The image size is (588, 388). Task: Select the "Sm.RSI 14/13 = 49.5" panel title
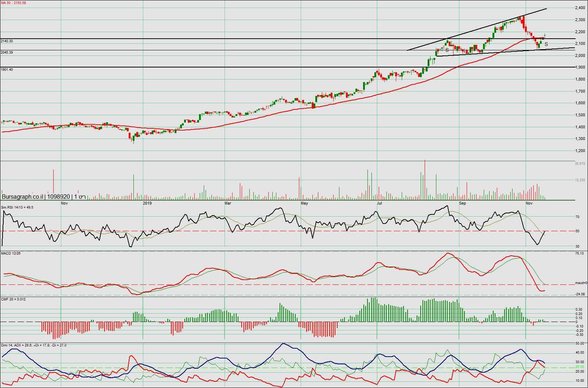click(x=17, y=207)
